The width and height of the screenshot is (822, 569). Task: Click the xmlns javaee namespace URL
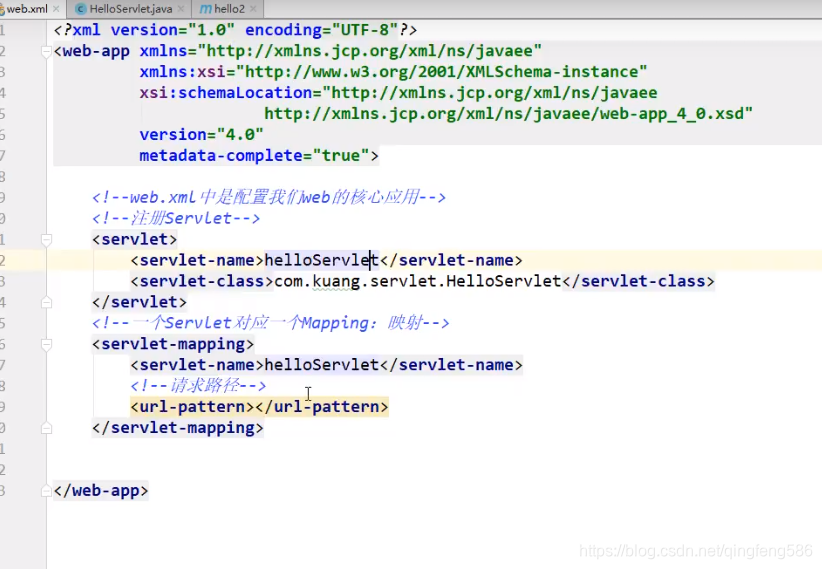(x=369, y=51)
